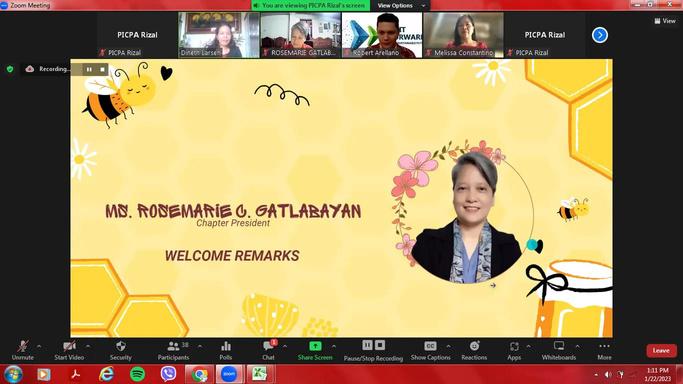Viewport: 683px width, 384px height.
Task: Show next participants with blue arrow
Action: [600, 35]
